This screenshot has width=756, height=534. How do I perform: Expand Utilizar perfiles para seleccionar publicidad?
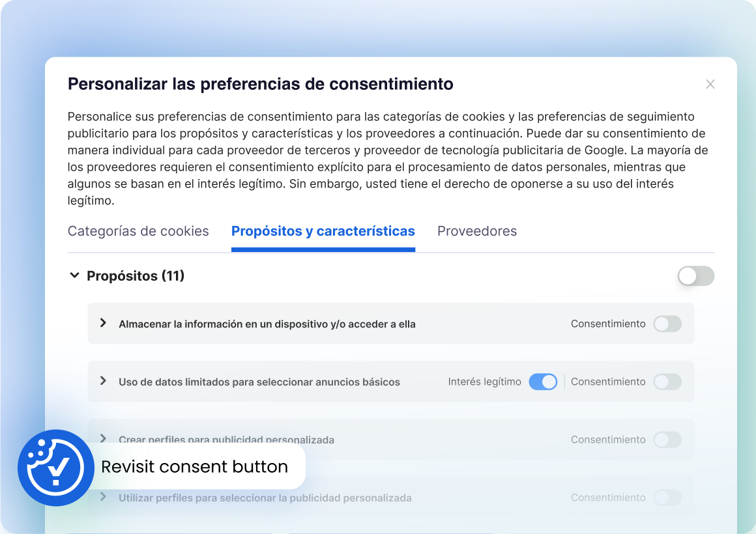pos(103,497)
